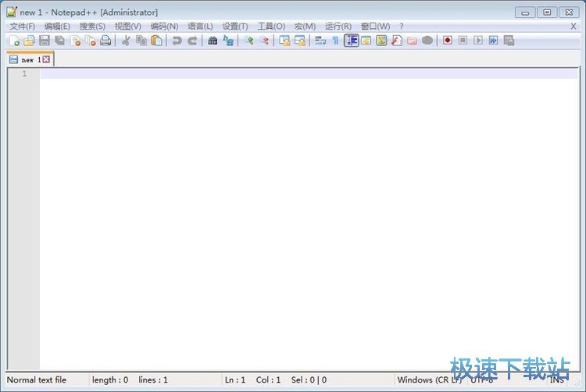
Task: Save all files with the stacked diskettes icon
Action: (x=60, y=41)
